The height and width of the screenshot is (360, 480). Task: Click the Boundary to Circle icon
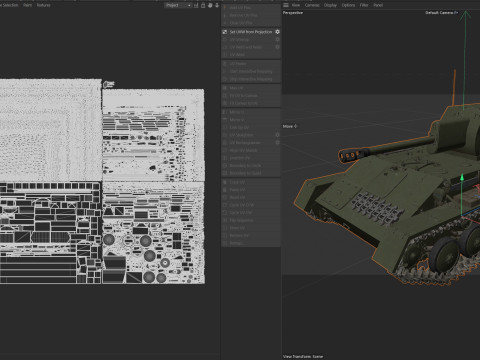click(x=225, y=166)
